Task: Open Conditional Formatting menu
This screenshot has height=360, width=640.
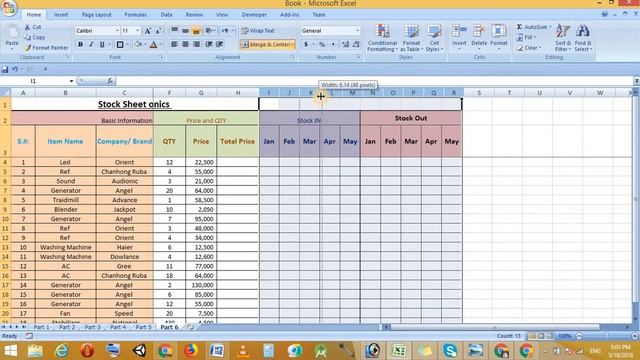Action: [382, 38]
